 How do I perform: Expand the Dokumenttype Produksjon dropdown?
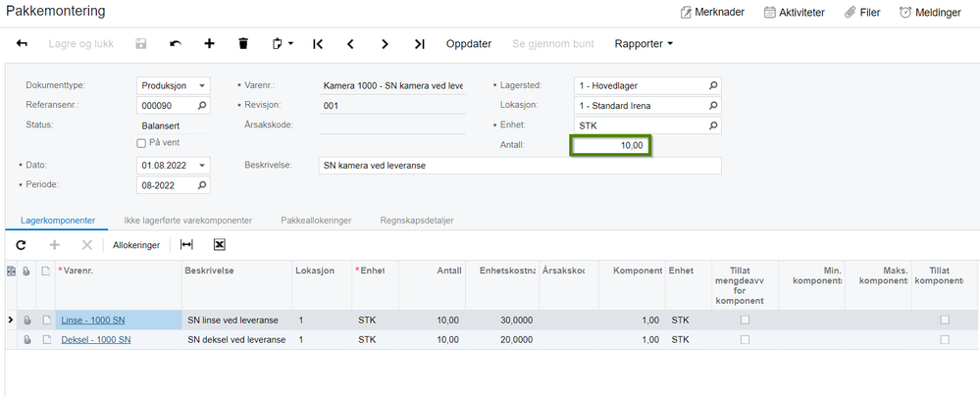202,85
